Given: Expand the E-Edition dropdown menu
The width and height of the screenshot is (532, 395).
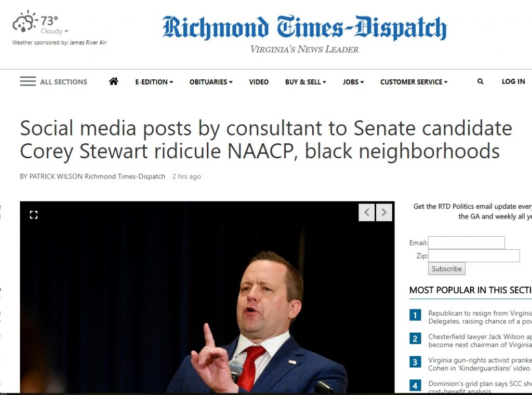Looking at the screenshot, I should (x=154, y=82).
